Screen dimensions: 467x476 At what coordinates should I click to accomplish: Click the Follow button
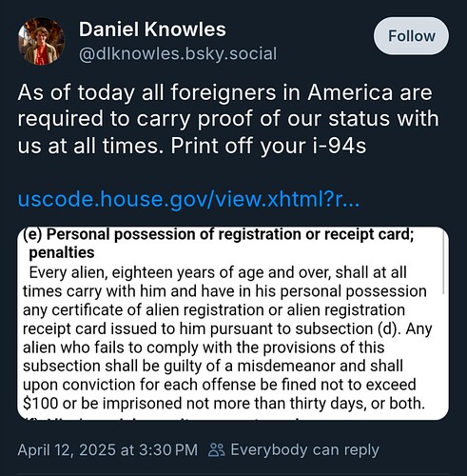411,36
